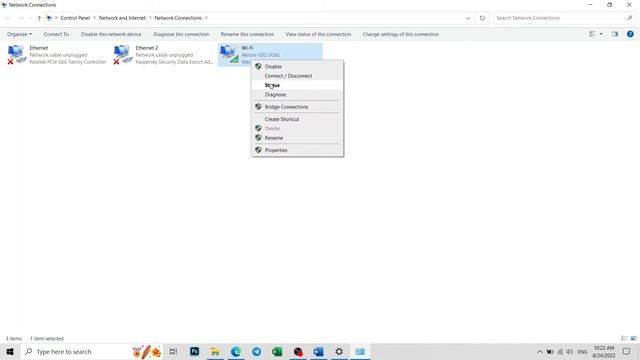The height and width of the screenshot is (360, 640).
Task: Select the Wi-Fi adapter icon
Action: 229,54
